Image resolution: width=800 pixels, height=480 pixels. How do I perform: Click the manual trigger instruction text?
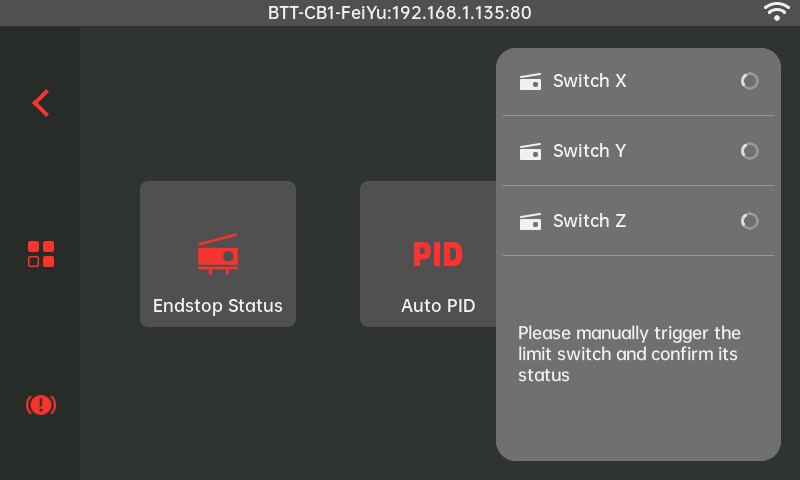click(x=630, y=354)
